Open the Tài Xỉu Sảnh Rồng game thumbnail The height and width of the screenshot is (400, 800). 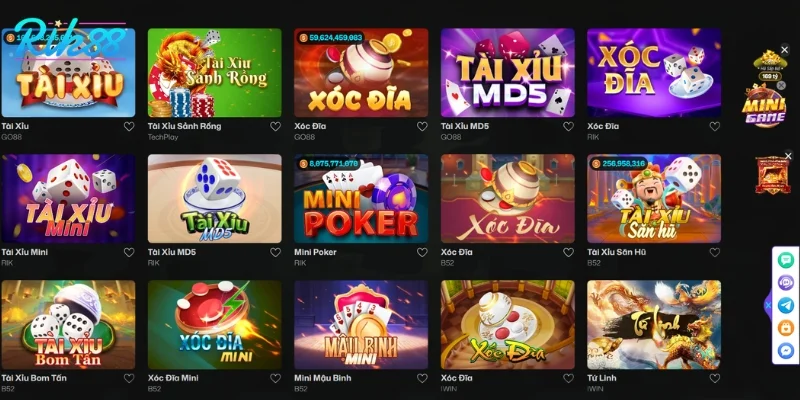215,72
